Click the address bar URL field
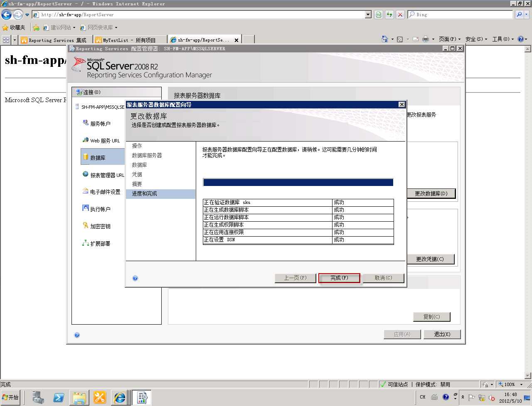532x406 pixels. pyautogui.click(x=199, y=15)
